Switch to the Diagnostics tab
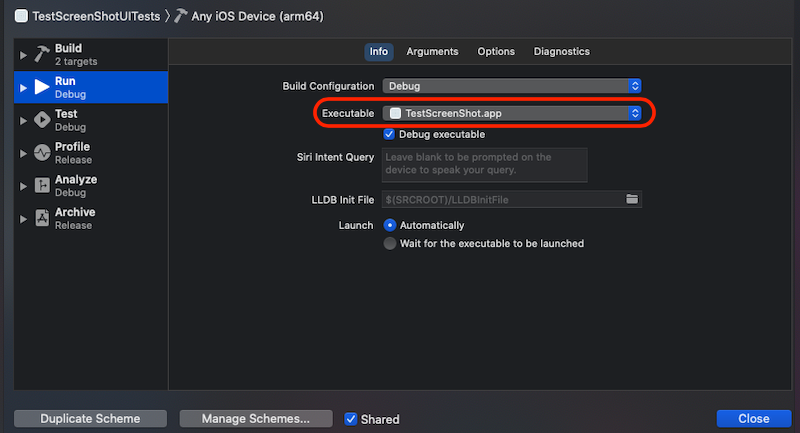Image resolution: width=800 pixels, height=433 pixels. (562, 52)
